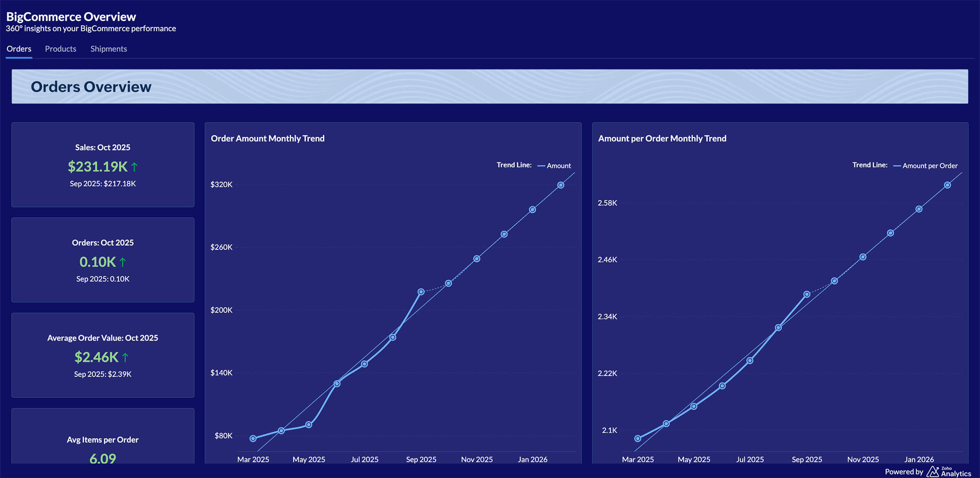Click the Orders Overview banner
The width and height of the screenshot is (980, 478).
click(x=490, y=87)
